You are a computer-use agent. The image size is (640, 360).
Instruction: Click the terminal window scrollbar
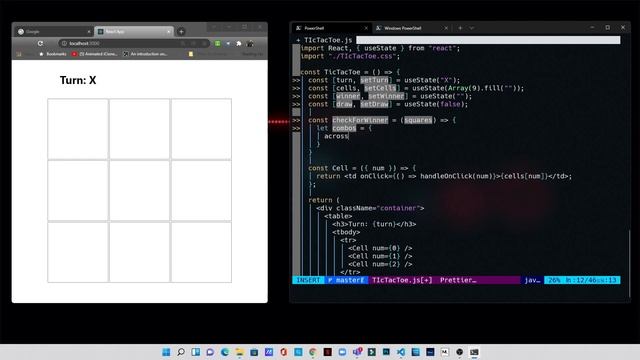629,263
